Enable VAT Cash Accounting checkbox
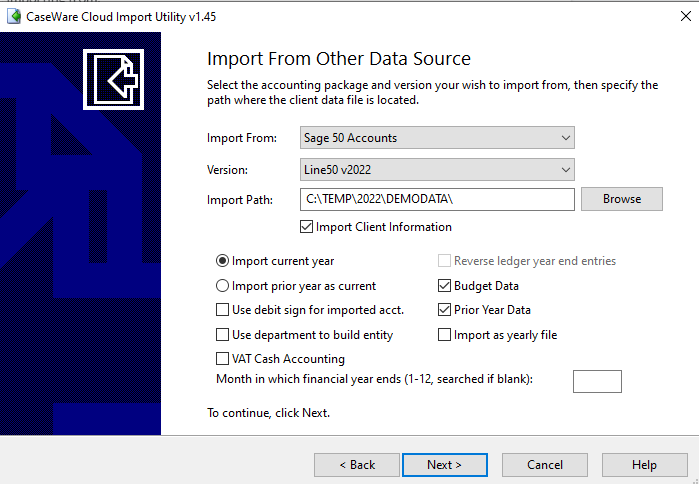This screenshot has width=699, height=484. click(x=223, y=359)
